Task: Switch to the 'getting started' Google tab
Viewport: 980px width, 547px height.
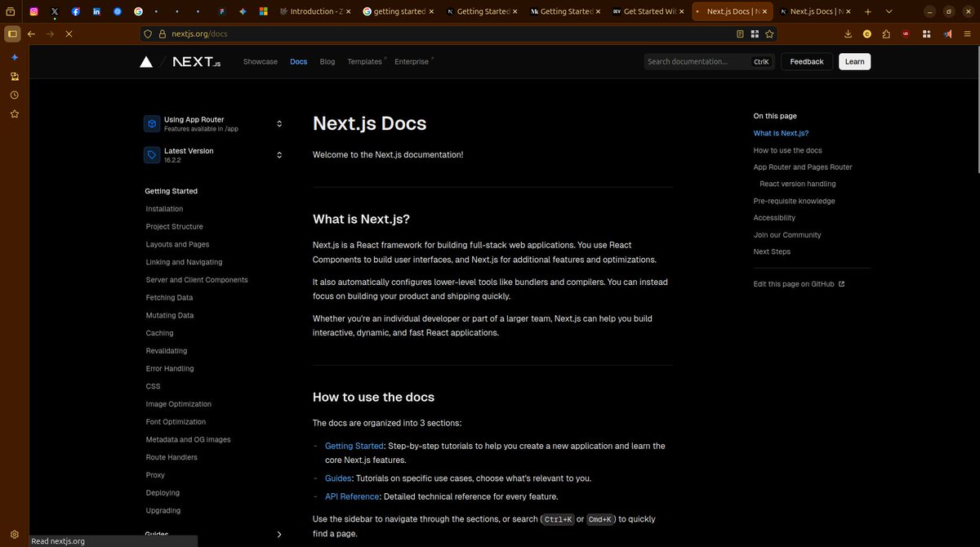Action: [x=398, y=11]
